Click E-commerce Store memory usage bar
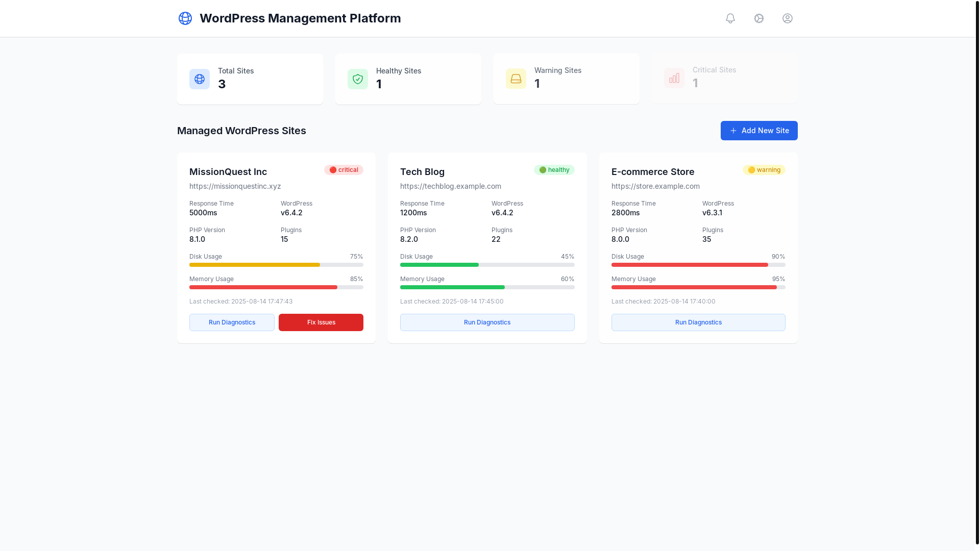The image size is (980, 551). (698, 287)
